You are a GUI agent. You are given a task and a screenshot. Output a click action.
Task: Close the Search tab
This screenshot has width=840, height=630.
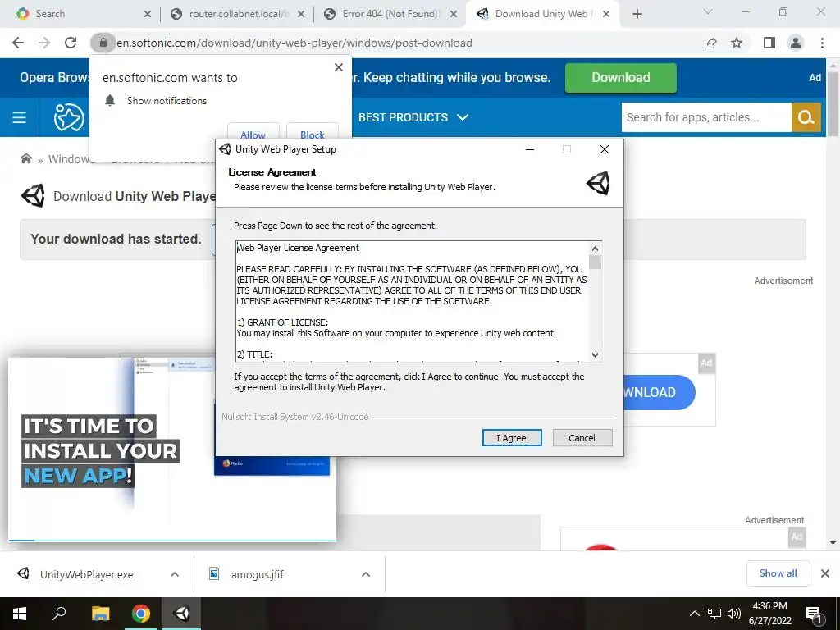coord(148,14)
